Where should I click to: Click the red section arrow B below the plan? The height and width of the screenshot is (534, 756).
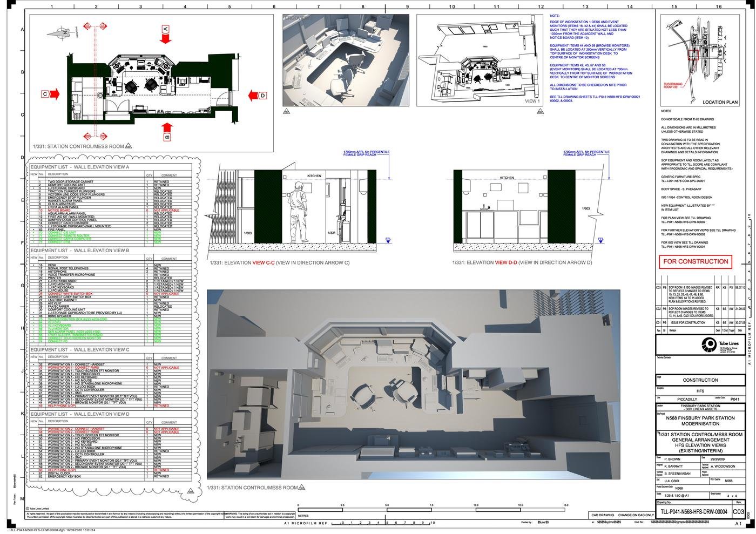click(x=167, y=127)
